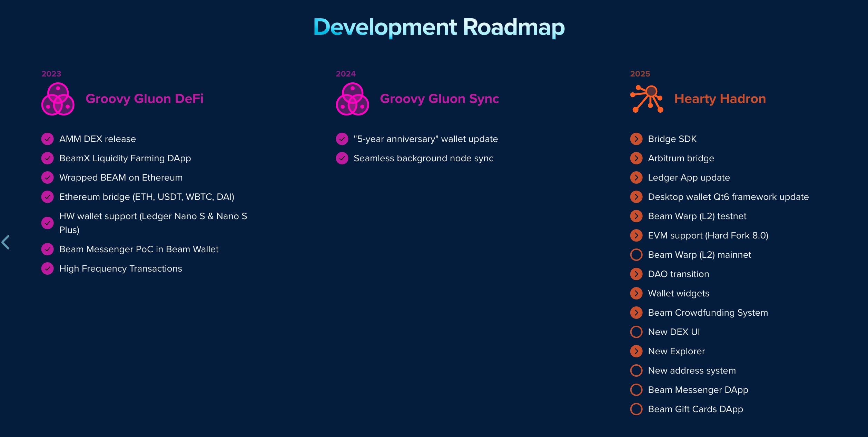Click Beam Crowdfunding System text
This screenshot has height=437, width=868.
708,313
